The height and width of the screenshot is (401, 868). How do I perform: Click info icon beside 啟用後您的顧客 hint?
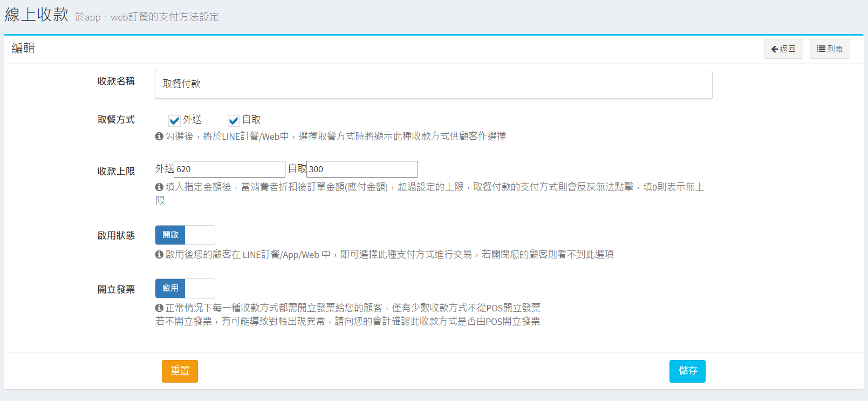click(159, 254)
